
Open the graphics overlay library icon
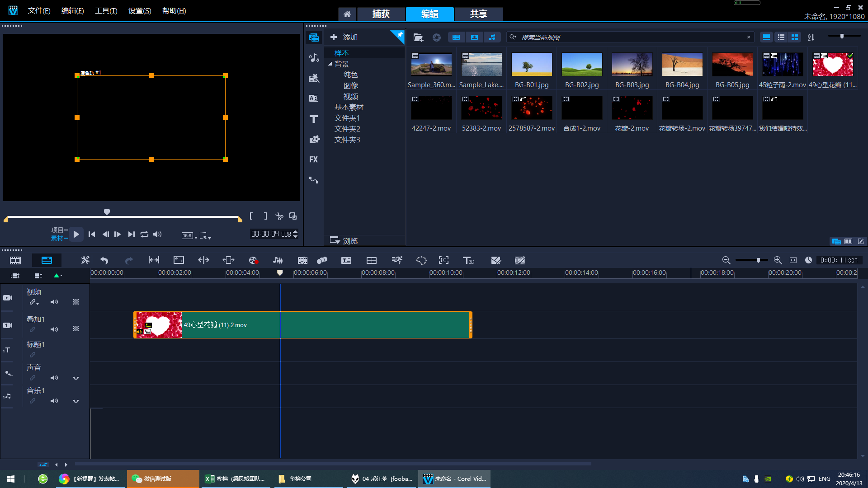click(314, 139)
